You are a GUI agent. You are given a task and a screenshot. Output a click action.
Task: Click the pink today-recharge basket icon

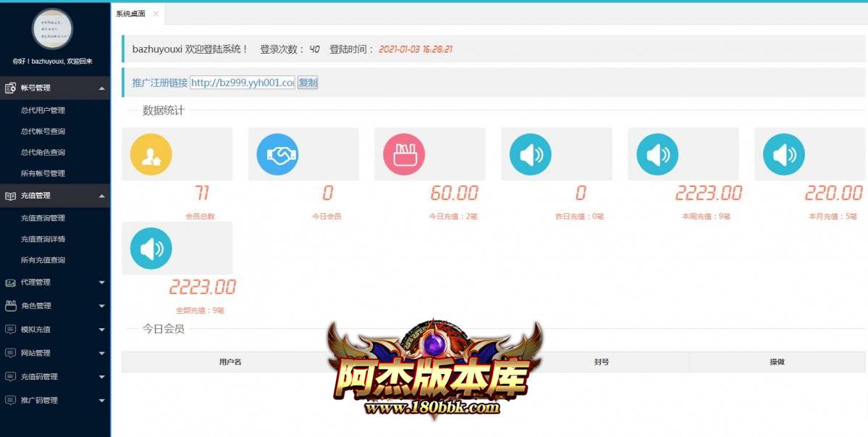coord(404,154)
